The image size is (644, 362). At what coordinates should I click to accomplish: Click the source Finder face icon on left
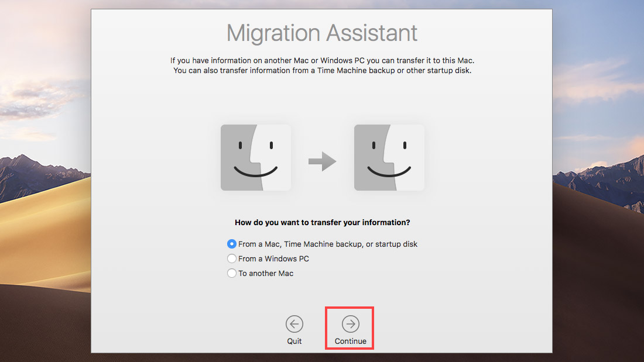pos(255,157)
